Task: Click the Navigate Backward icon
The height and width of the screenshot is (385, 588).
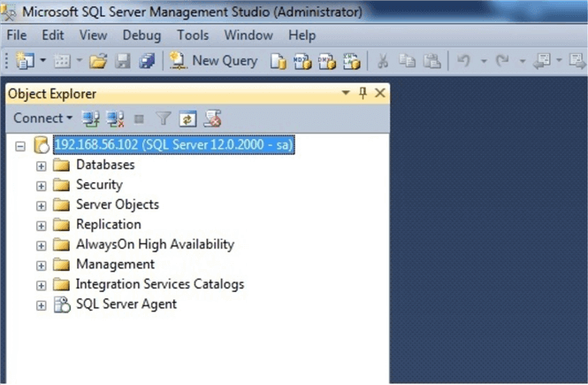Action: click(541, 60)
